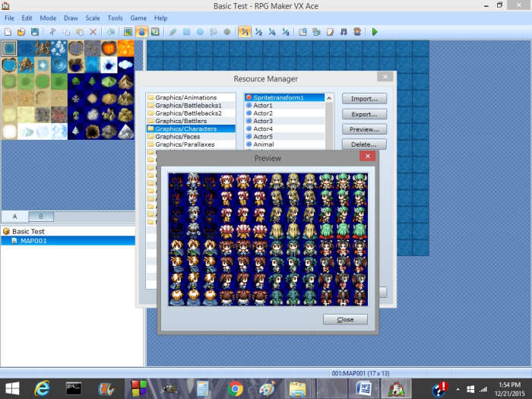Click the Paste toolbar icon
This screenshot has height=399, width=532.
[80, 32]
